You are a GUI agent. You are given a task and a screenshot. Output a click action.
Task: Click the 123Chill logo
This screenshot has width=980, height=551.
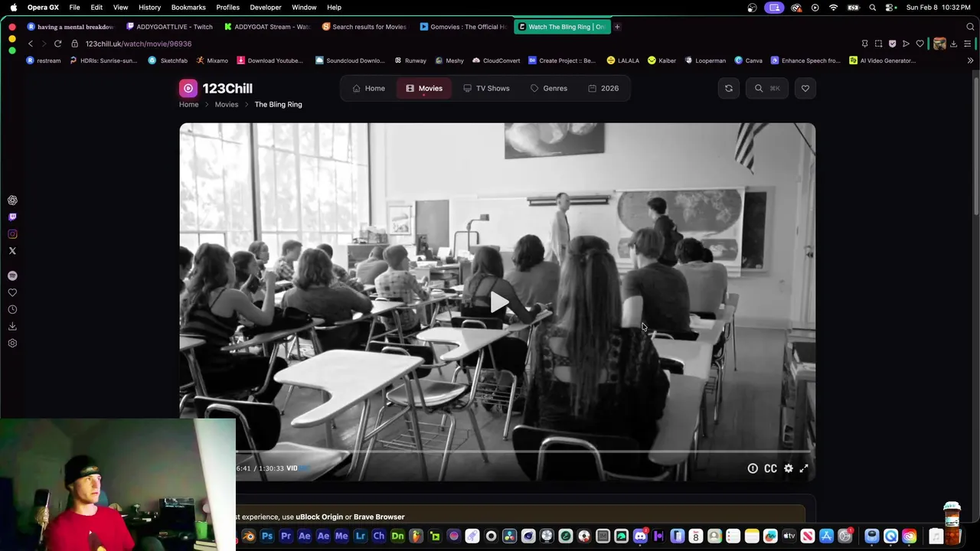[216, 88]
